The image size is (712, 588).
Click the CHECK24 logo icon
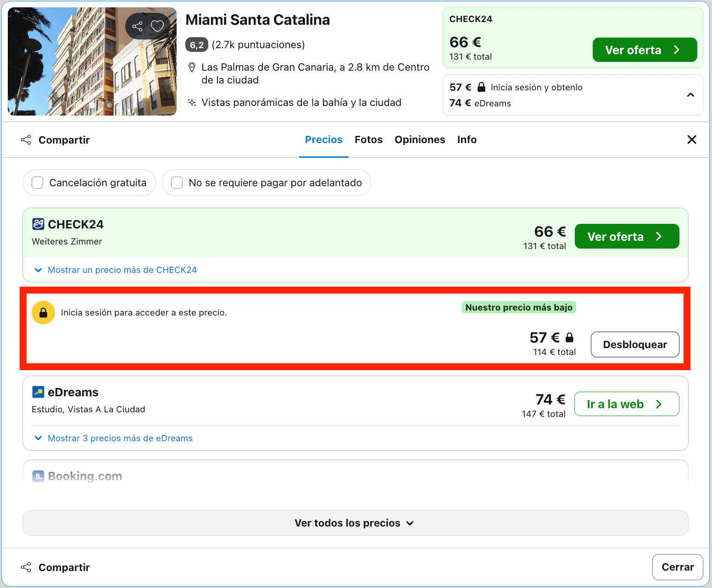pyautogui.click(x=38, y=224)
